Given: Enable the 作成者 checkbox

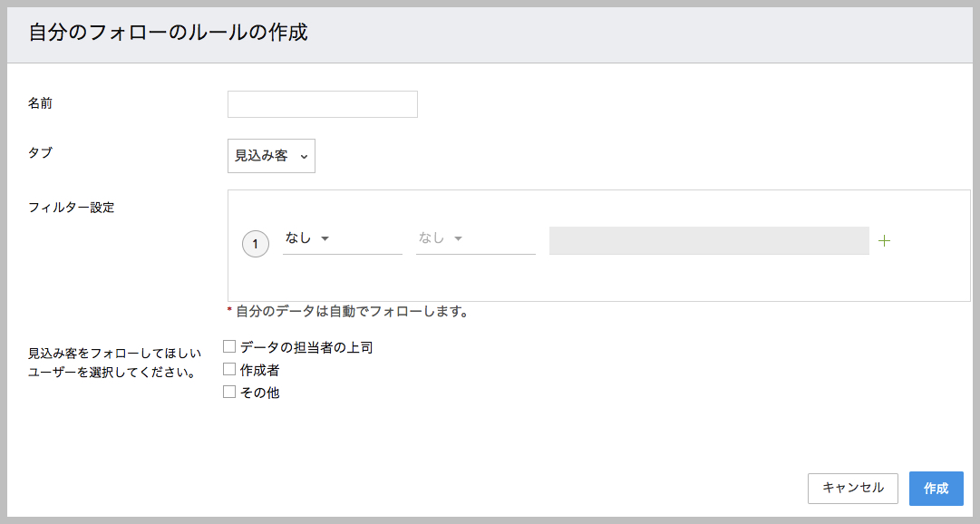Looking at the screenshot, I should pyautogui.click(x=229, y=369).
